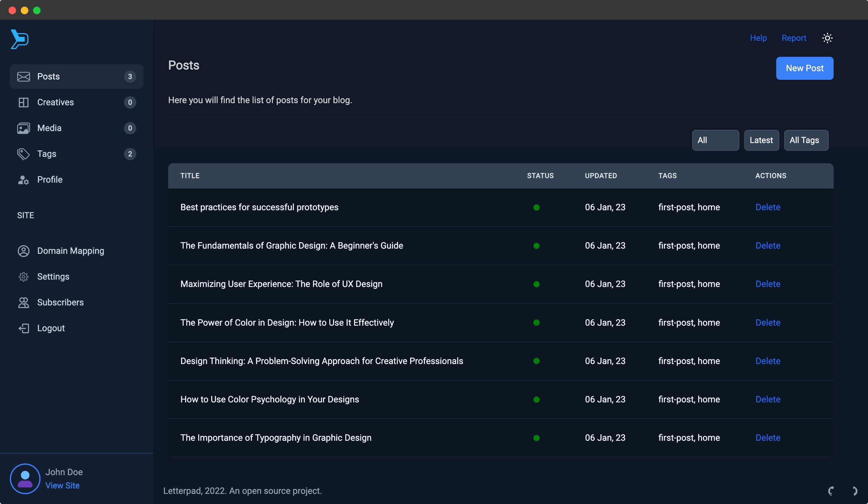Open Profile via the user-gear icon
Screen dimensions: 868x504
(x=23, y=180)
